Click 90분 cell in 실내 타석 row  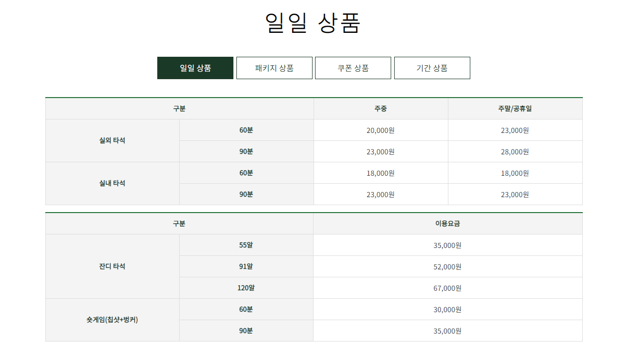[x=246, y=195]
